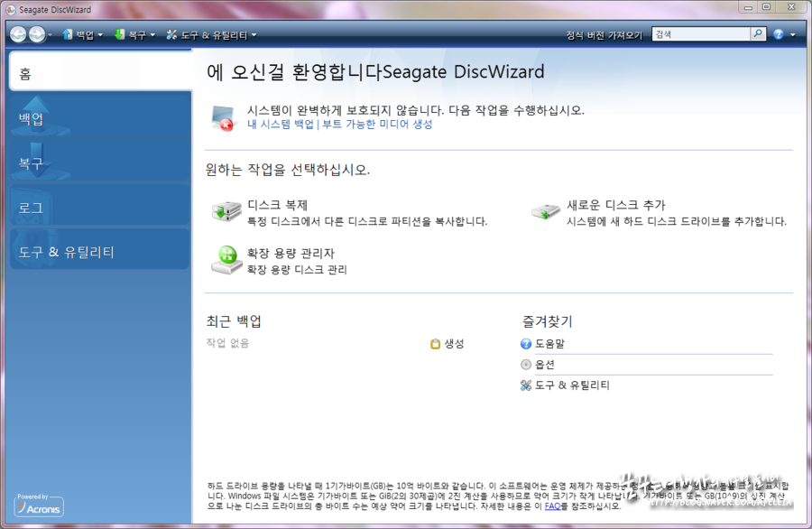This screenshot has width=812, height=529.
Task: Open the 복구 sidebar tab
Action: (100, 162)
